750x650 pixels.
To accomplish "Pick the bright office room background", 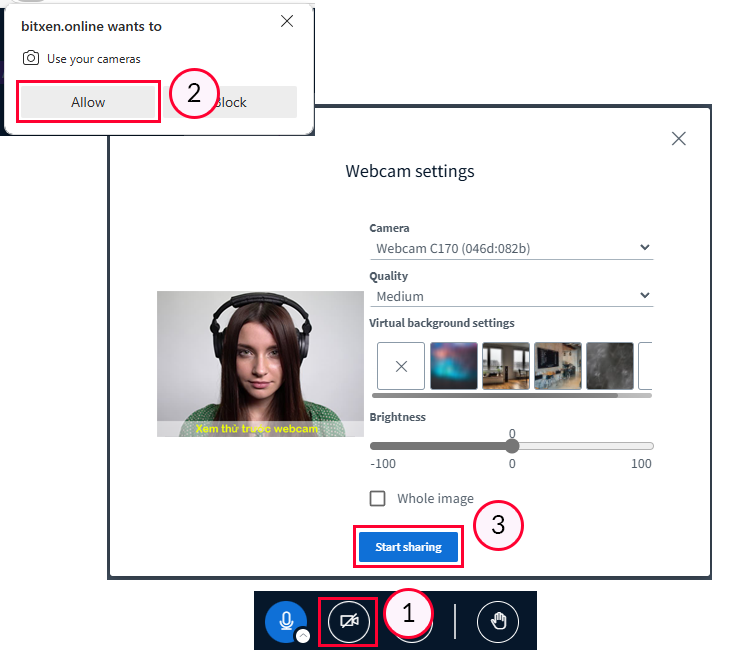I will pos(505,366).
